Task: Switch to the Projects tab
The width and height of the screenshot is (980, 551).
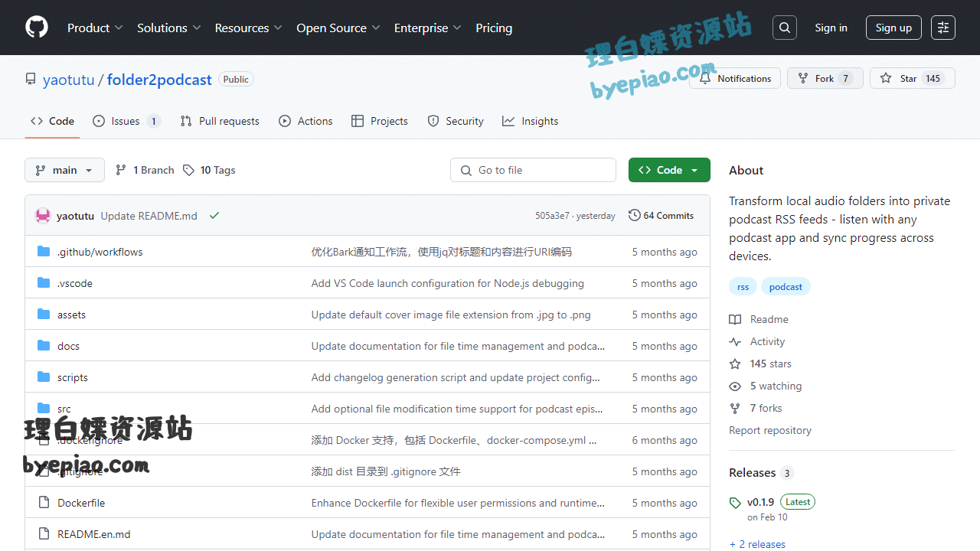Action: [x=380, y=121]
